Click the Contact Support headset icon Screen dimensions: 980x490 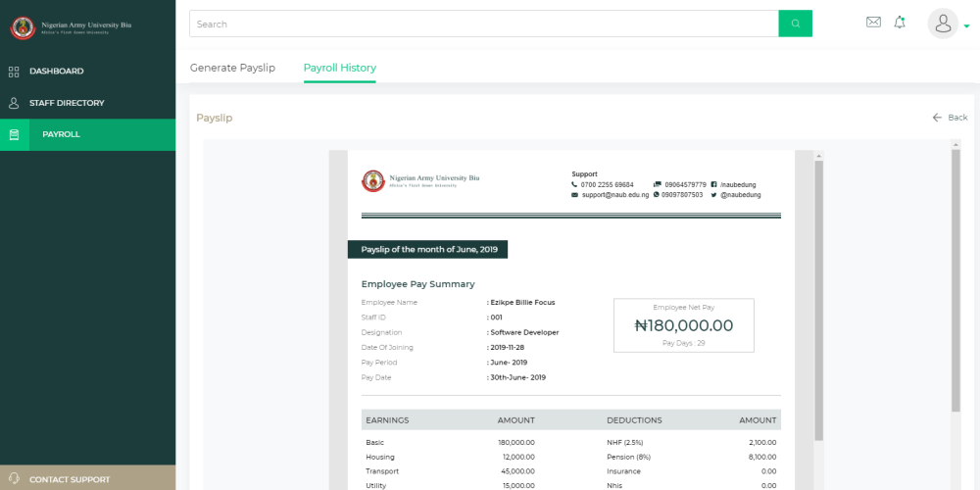[15, 479]
